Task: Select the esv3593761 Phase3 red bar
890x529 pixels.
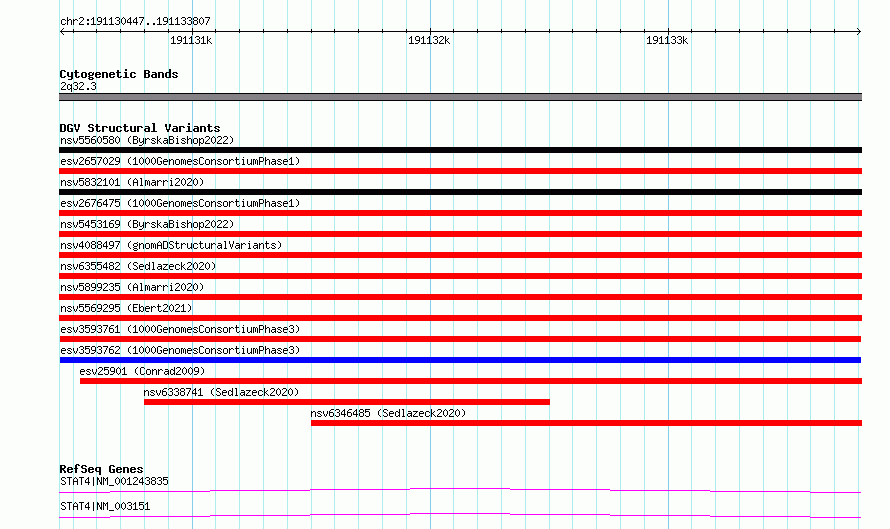Action: pos(460,339)
